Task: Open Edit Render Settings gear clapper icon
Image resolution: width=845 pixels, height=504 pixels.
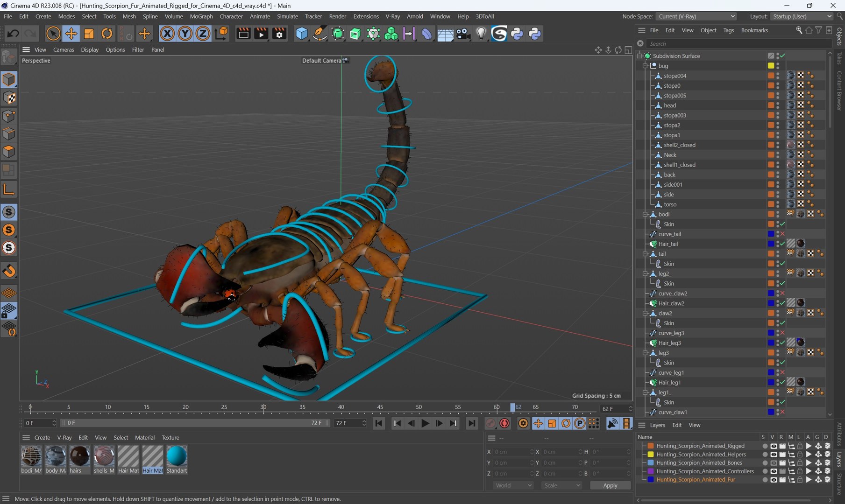Action: point(279,34)
